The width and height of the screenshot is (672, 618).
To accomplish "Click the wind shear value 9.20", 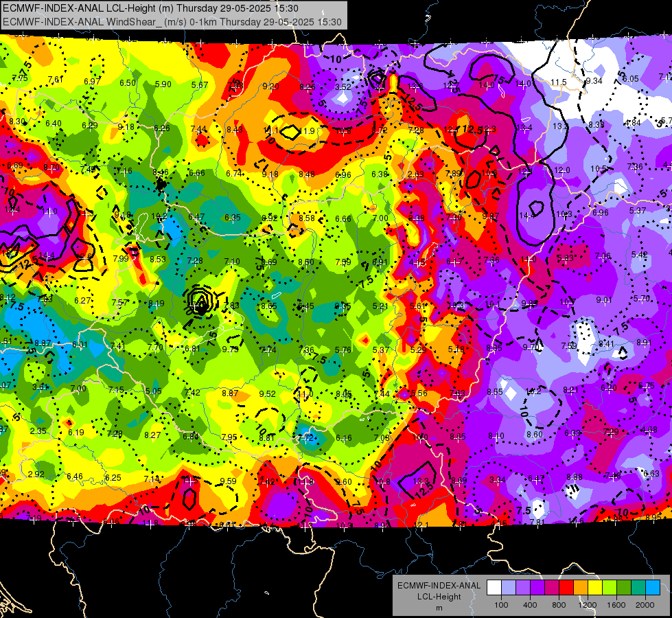I will 271,87.
